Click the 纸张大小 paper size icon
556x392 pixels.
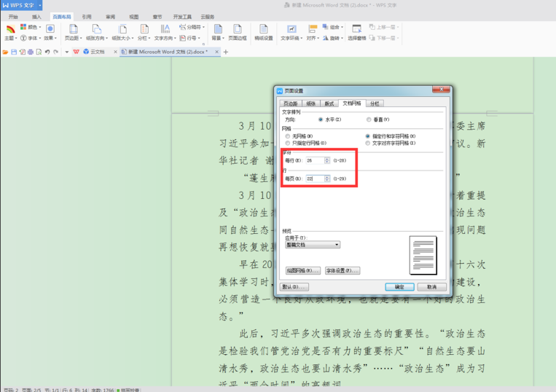(x=122, y=32)
